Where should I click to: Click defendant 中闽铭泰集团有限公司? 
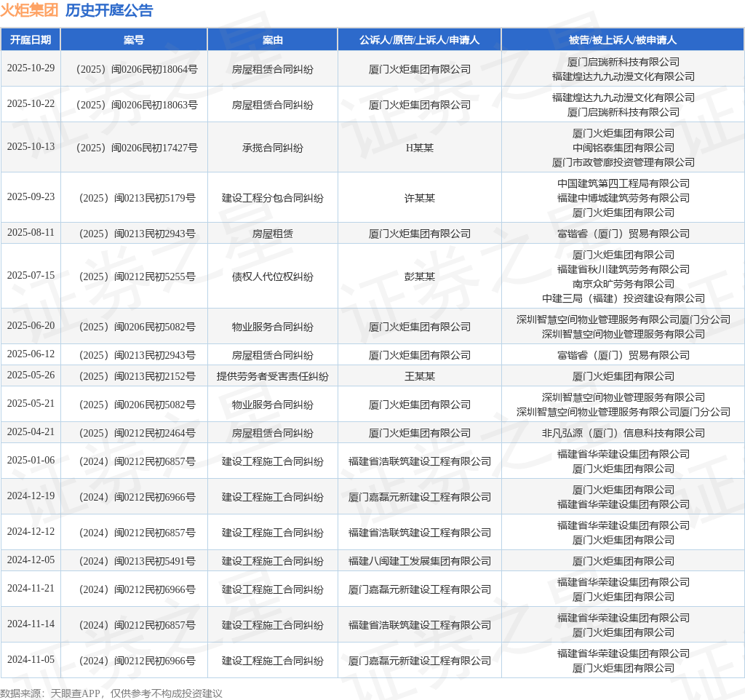pos(623,148)
